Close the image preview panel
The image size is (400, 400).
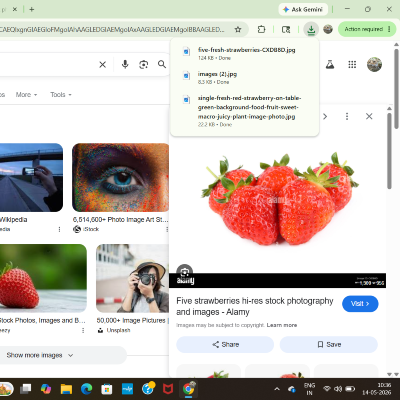click(369, 116)
